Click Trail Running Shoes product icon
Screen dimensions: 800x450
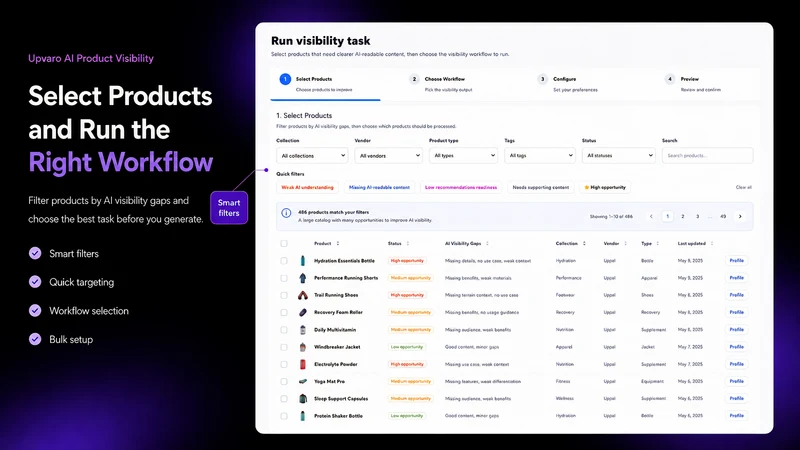[303, 295]
